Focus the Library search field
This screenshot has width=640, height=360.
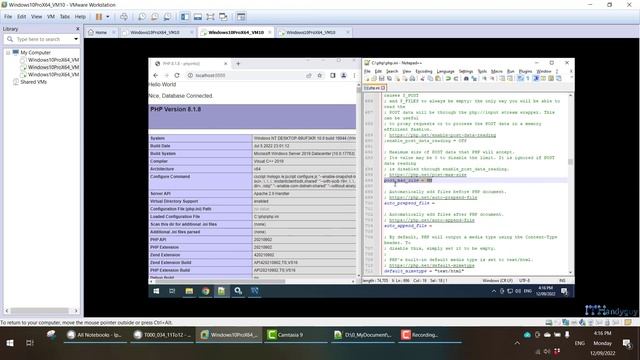pos(39,39)
